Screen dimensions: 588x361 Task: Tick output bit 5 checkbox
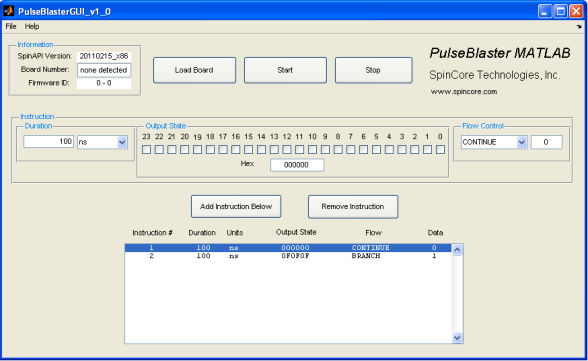point(376,150)
